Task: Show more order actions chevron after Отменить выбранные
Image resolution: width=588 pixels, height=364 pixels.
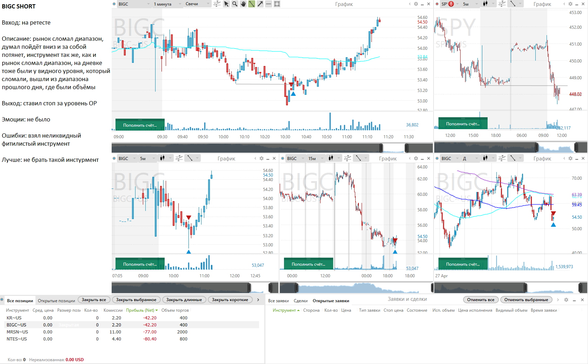Action: click(557, 300)
